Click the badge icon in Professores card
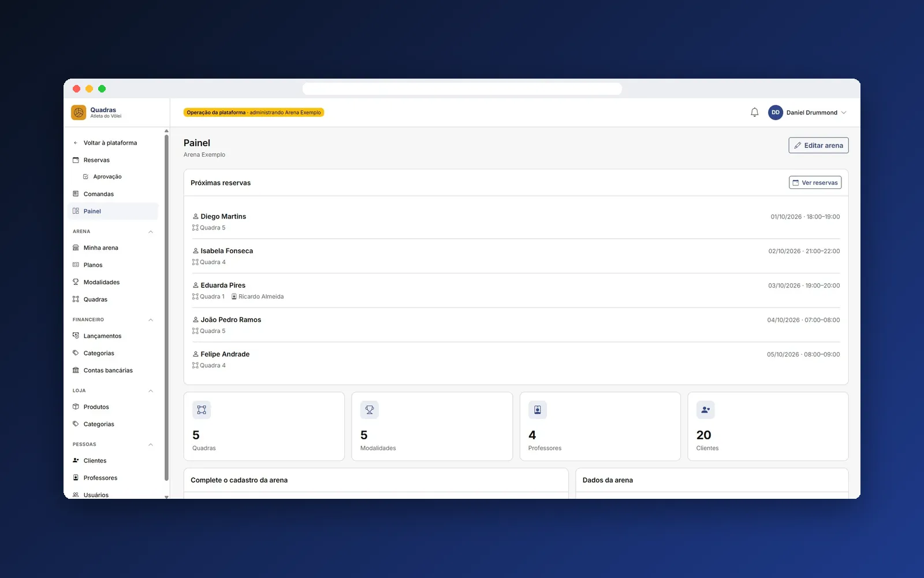924x578 pixels. [x=538, y=410]
